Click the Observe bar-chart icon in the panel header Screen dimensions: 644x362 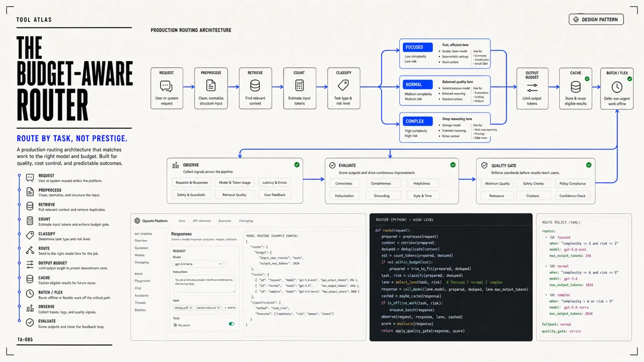(x=175, y=166)
